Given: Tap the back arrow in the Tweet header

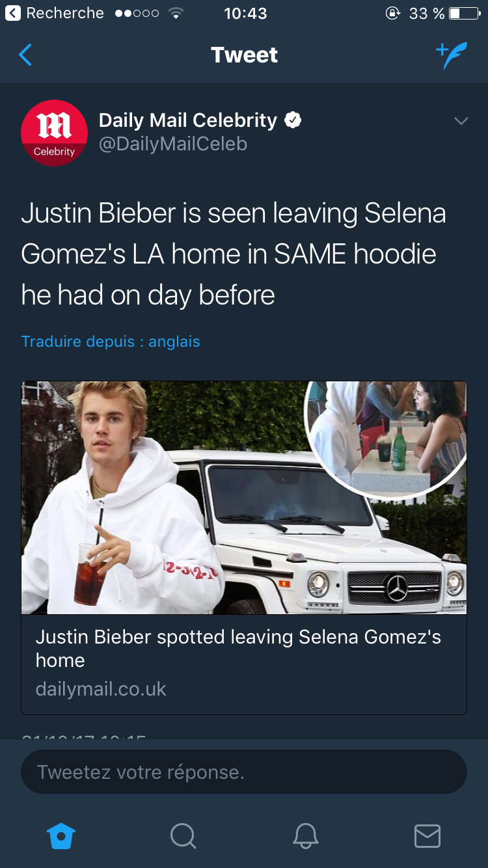Looking at the screenshot, I should (x=25, y=55).
